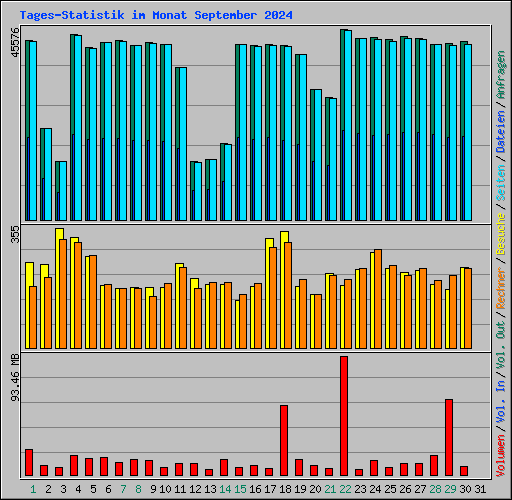Viewport: 512px width, 500px height.
Task: Click the yellow Besuche legend label
Action: tap(501, 234)
